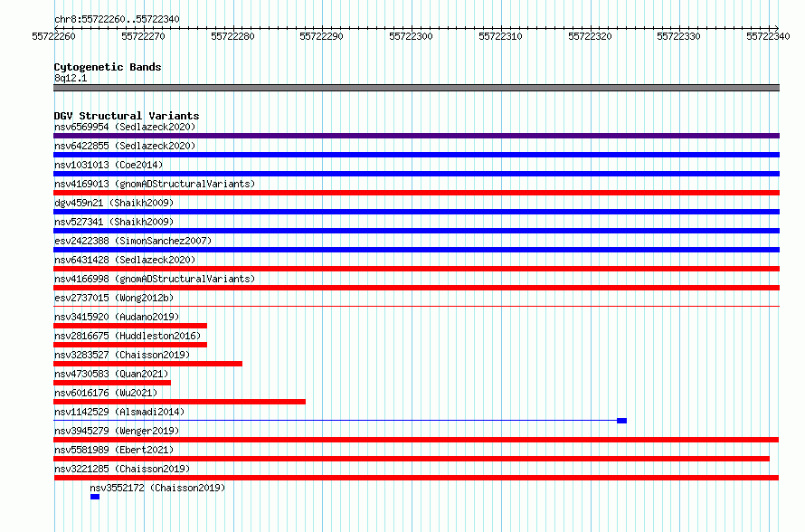This screenshot has height=532, width=805.
Task: Click the nsv6569954 (Sedlazeck2020) label
Action: pyautogui.click(x=125, y=127)
